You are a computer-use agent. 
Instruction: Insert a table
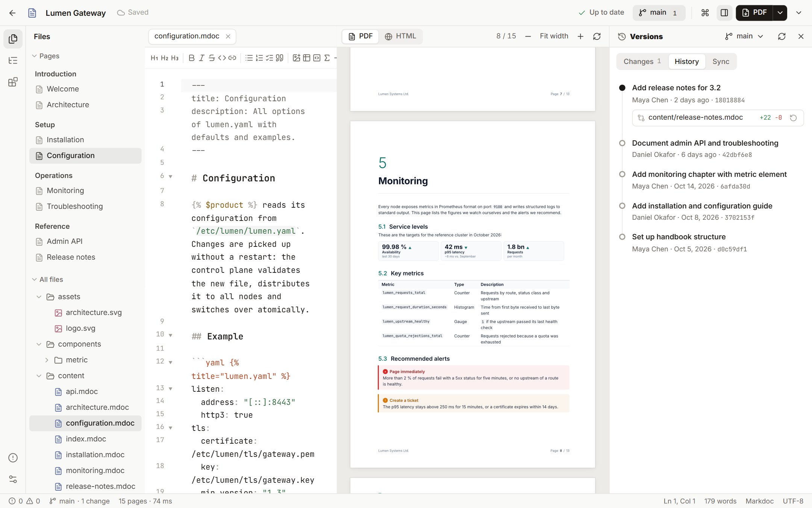point(307,58)
